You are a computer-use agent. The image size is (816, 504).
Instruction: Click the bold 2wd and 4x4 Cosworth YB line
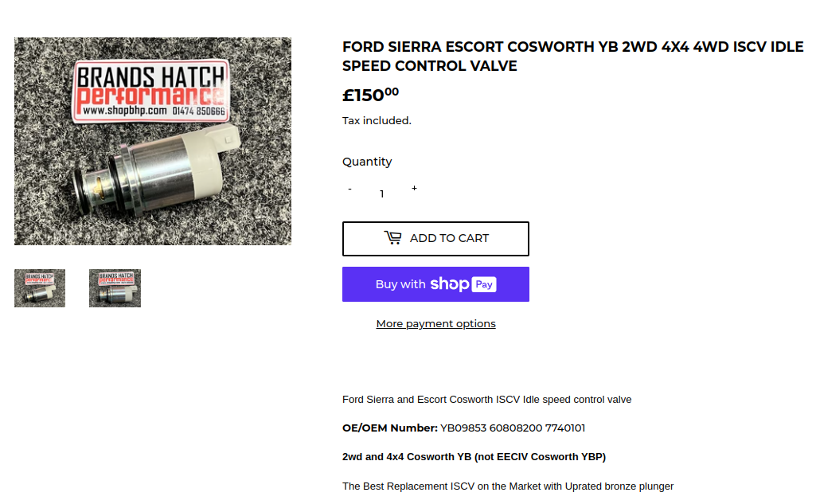pyautogui.click(x=474, y=457)
